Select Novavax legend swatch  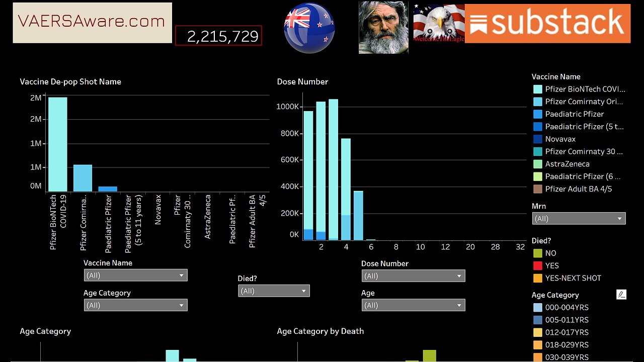click(538, 139)
